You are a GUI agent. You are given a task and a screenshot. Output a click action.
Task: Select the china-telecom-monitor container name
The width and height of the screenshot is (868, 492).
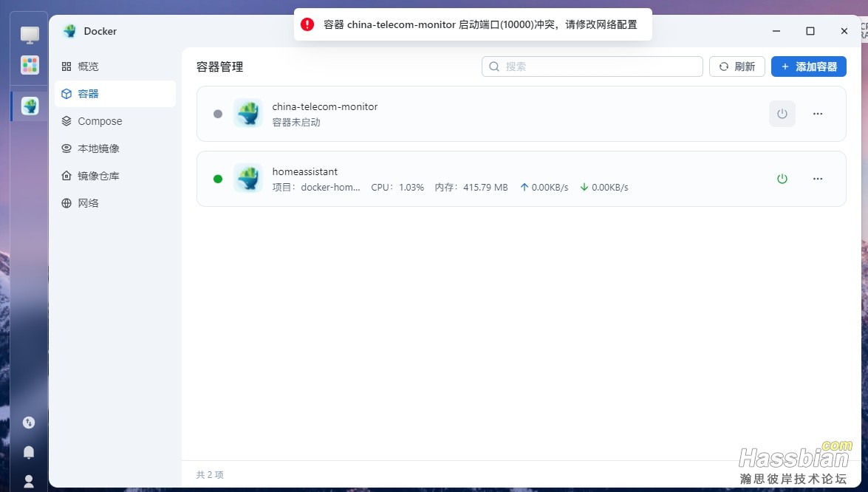(x=325, y=106)
